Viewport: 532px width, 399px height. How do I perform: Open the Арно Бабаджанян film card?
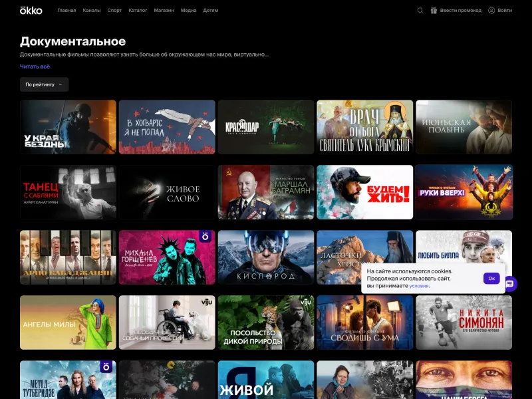click(x=68, y=257)
